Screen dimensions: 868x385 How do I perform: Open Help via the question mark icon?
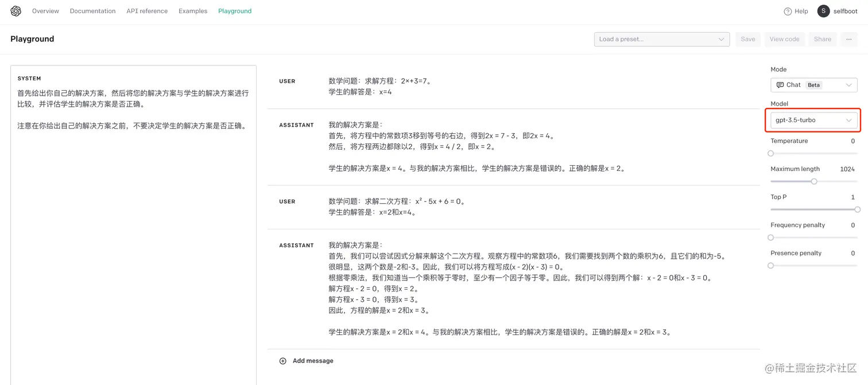click(x=787, y=11)
